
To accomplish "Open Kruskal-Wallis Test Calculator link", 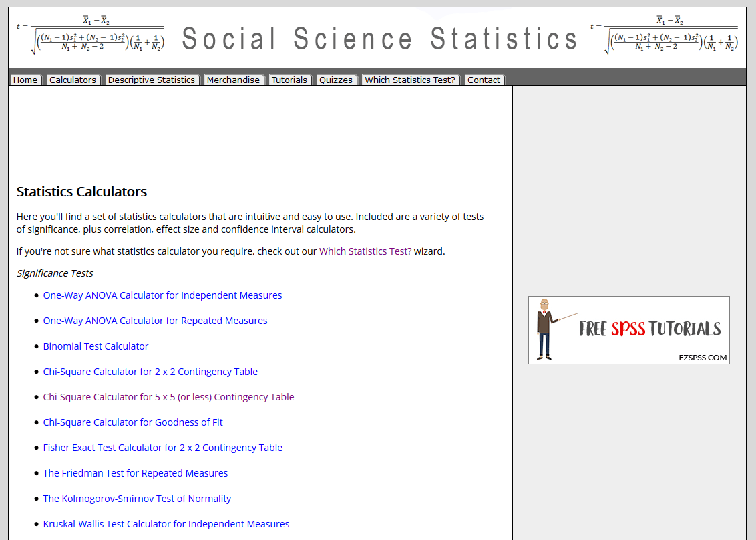I will pyautogui.click(x=166, y=524).
